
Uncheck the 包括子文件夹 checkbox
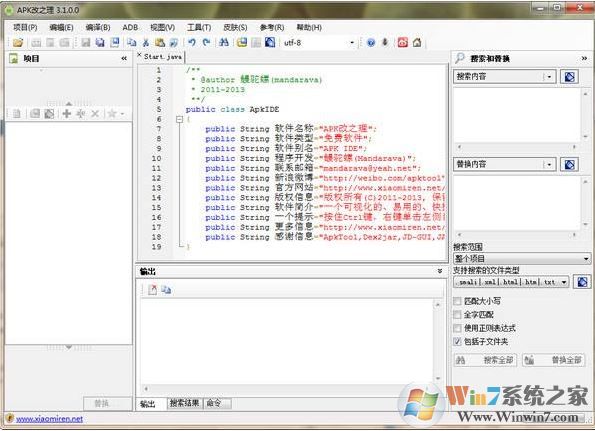pos(457,341)
